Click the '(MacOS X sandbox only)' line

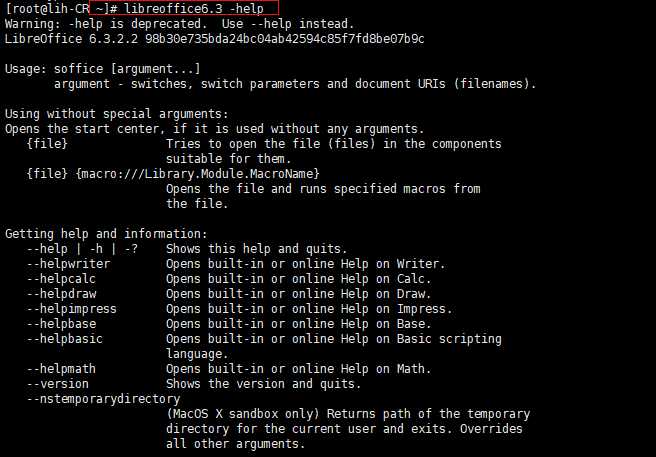(x=348, y=414)
